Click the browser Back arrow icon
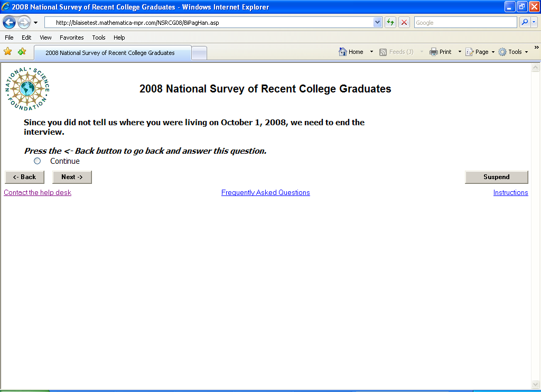The image size is (541, 392). tap(10, 23)
